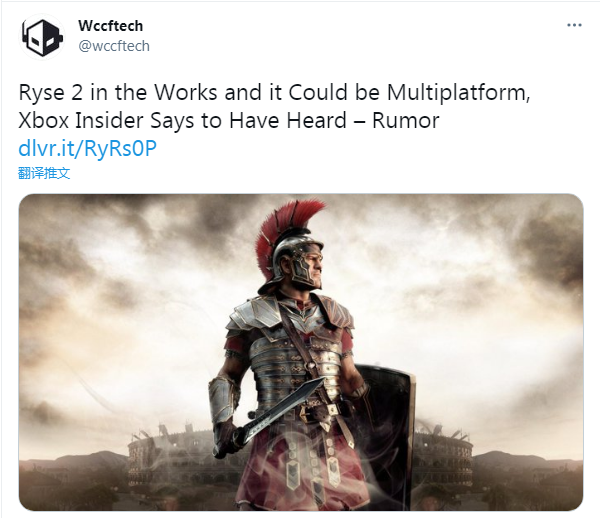This screenshot has height=518, width=600.
Task: Open the Wccftech display name profile
Action: point(111,26)
